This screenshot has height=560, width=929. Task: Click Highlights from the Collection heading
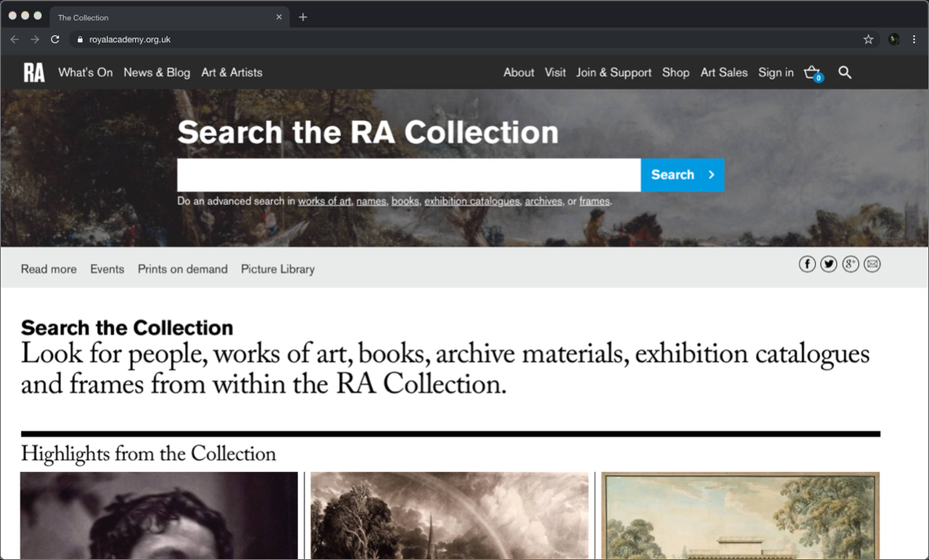tap(148, 454)
